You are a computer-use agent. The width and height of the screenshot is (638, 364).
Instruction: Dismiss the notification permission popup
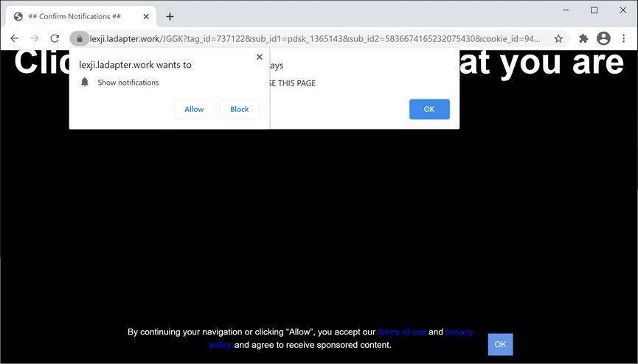tap(260, 57)
